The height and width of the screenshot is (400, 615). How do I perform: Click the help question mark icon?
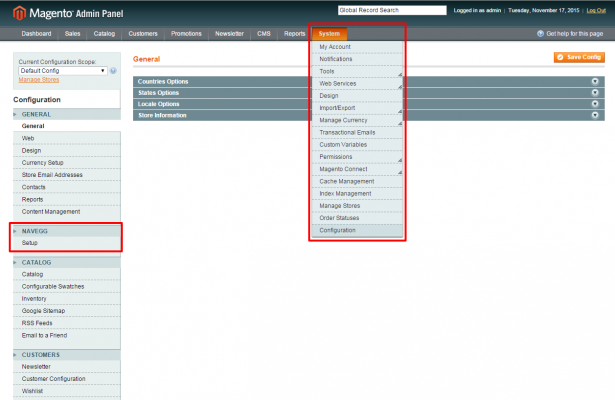pos(540,34)
